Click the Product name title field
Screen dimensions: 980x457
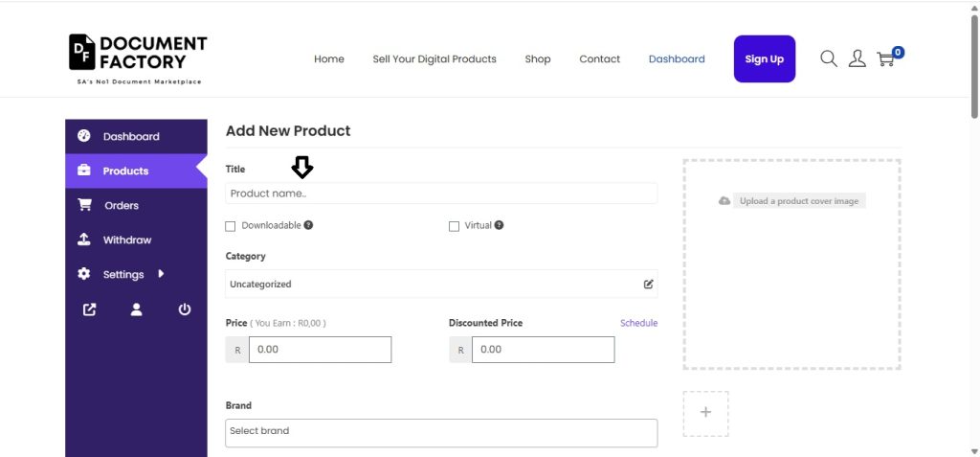point(441,194)
